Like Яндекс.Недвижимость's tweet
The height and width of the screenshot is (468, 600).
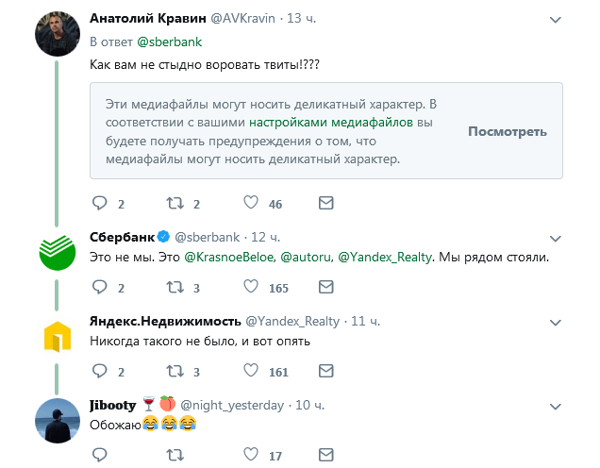click(250, 372)
